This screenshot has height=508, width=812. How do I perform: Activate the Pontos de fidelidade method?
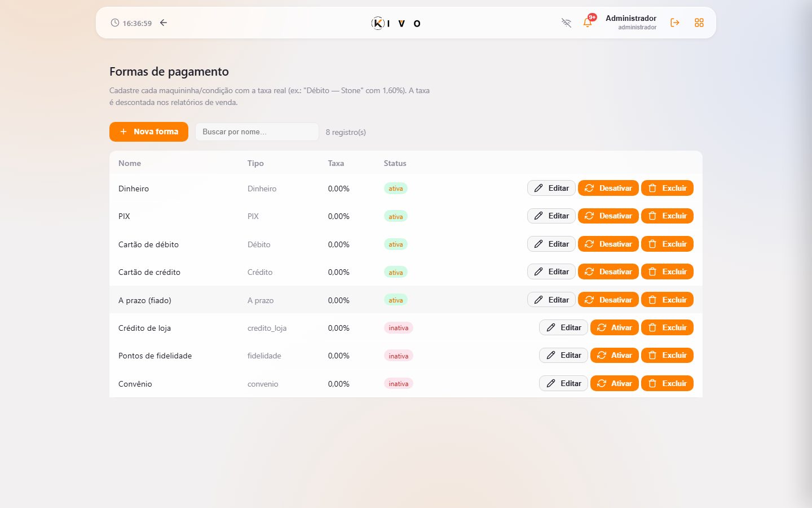point(615,355)
